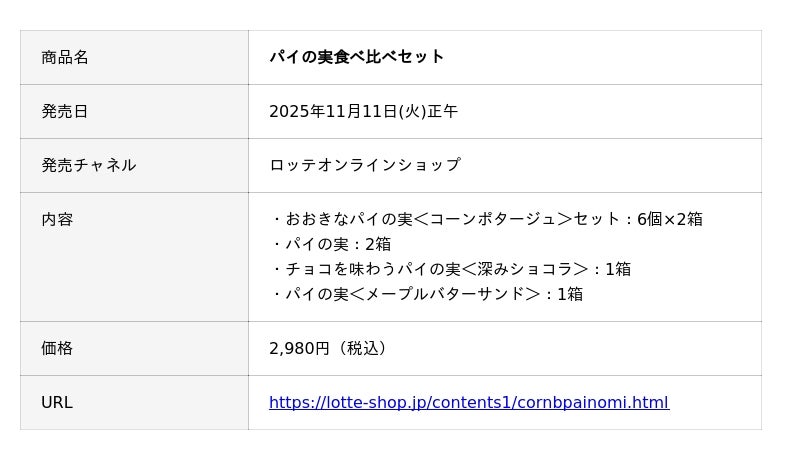Click the （税込） tax note
This screenshot has width=800, height=460.
(x=362, y=349)
